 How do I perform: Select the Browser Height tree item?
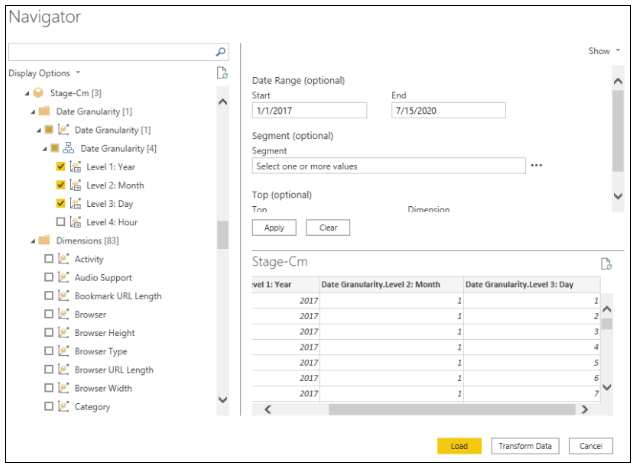pos(104,333)
